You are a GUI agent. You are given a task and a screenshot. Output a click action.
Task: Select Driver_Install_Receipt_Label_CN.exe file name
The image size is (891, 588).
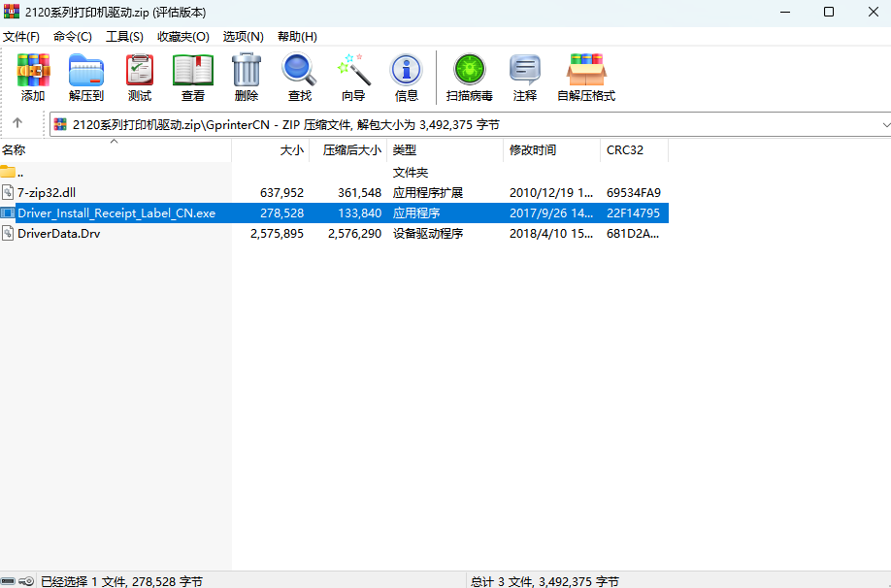116,213
